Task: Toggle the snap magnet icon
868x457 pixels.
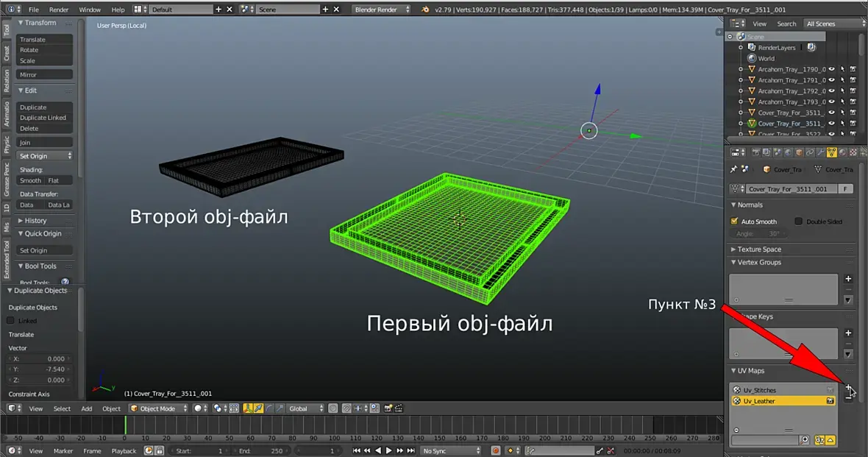Action: [x=346, y=408]
